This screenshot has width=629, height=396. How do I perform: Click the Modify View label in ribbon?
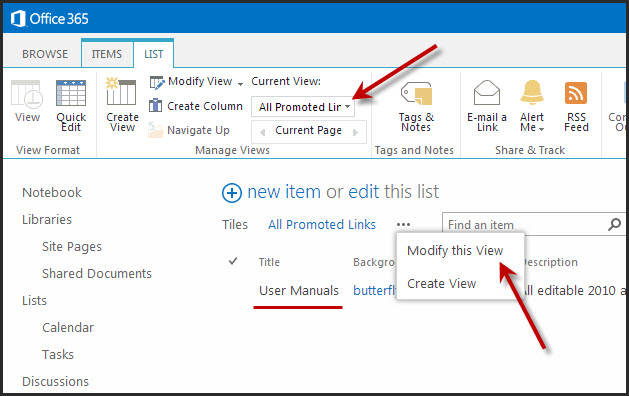pyautogui.click(x=200, y=81)
